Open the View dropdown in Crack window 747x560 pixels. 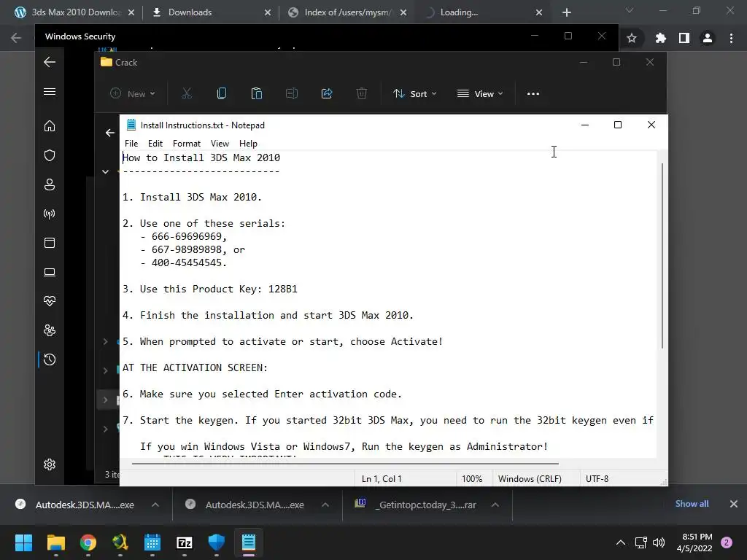[x=480, y=94]
